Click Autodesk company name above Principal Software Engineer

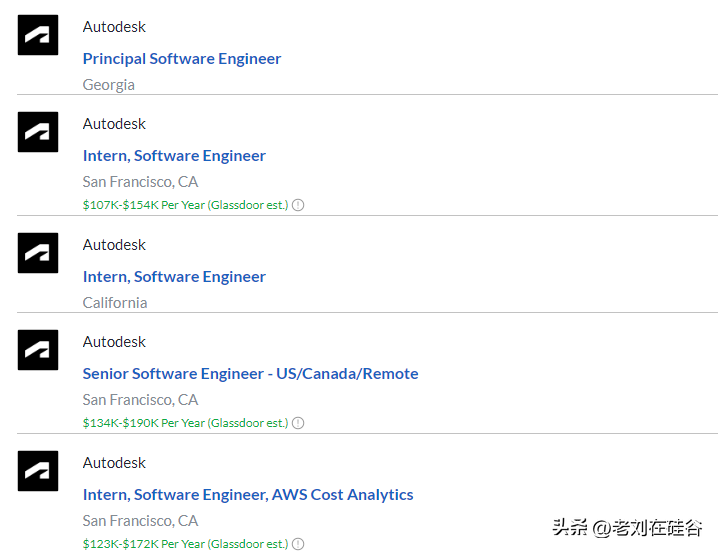tap(114, 27)
